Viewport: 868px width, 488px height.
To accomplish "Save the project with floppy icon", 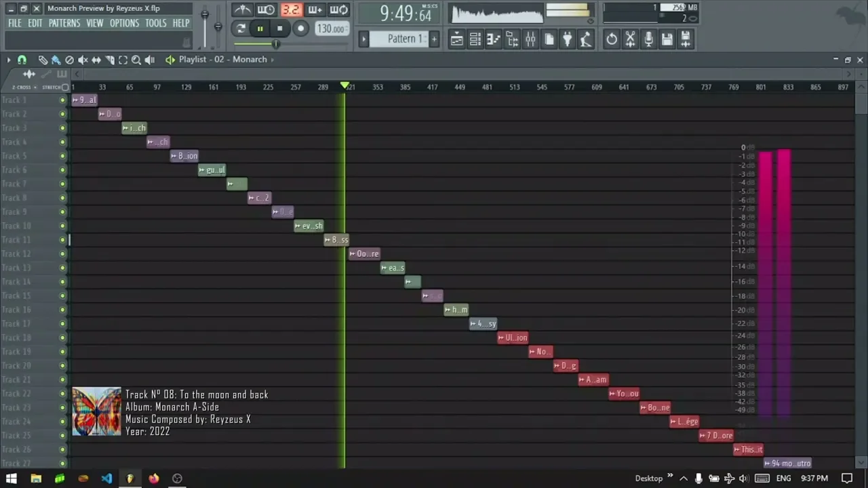I will click(x=667, y=39).
